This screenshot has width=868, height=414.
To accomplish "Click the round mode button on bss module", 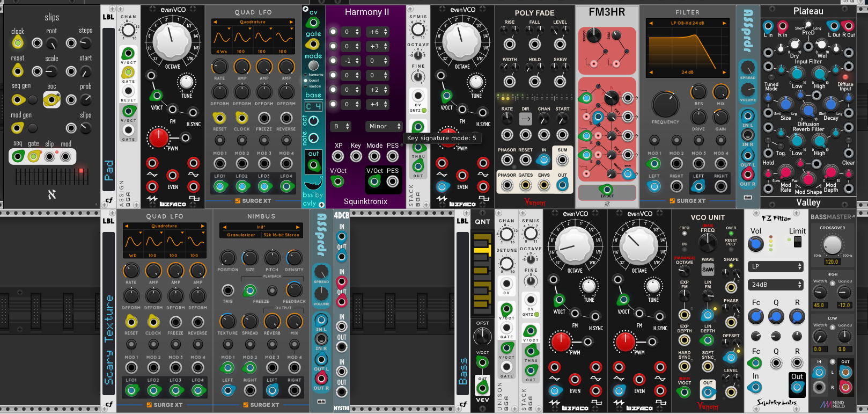I will (x=313, y=67).
